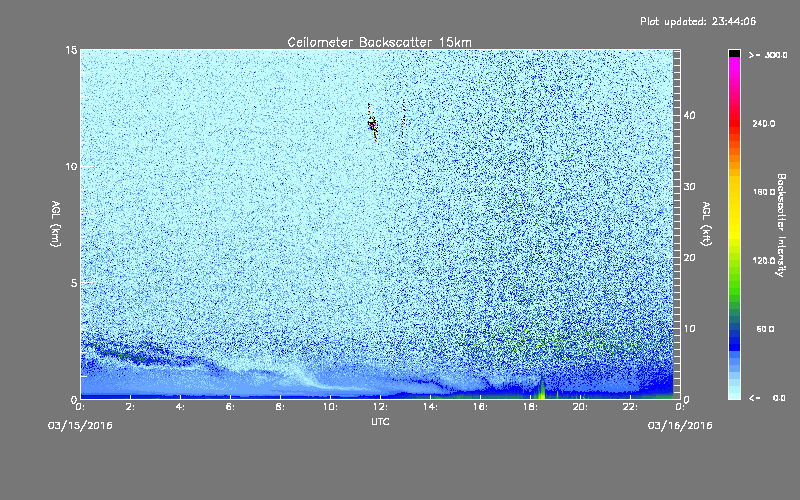Click the '6:' hour tick label
The height and width of the screenshot is (500, 800).
click(x=230, y=407)
